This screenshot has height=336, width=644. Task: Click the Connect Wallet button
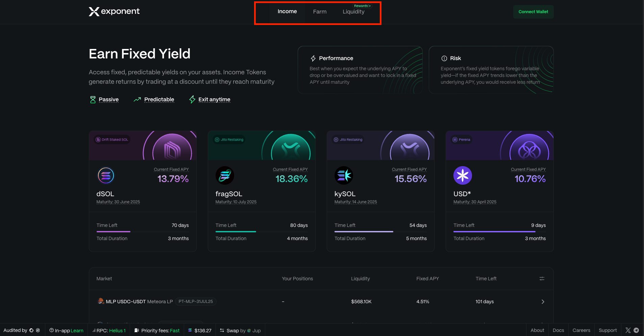[x=533, y=12]
